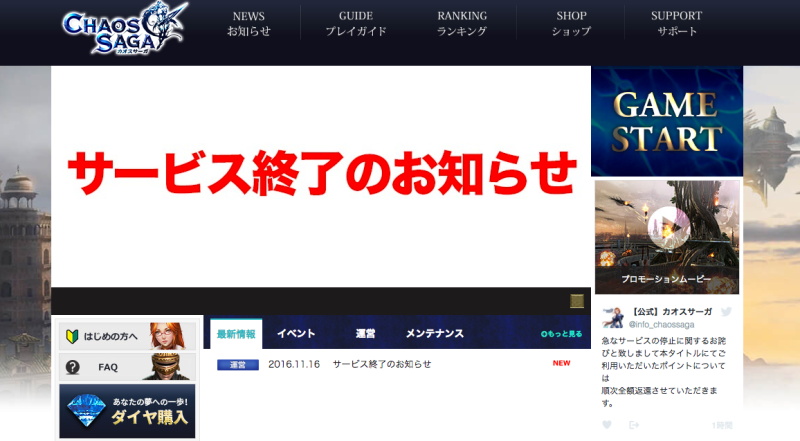Open the 2016.11.16 サービス終了のお知らせ news entry
The height and width of the screenshot is (441, 800).
[349, 364]
